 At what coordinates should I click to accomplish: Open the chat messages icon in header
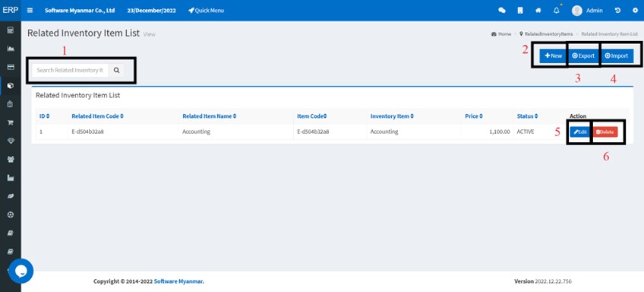pos(502,11)
